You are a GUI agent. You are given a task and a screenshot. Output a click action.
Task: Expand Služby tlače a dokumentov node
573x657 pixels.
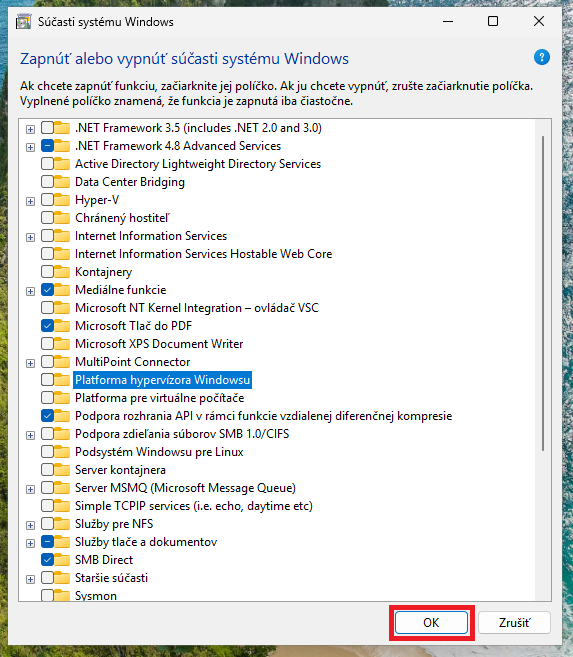pos(30,543)
